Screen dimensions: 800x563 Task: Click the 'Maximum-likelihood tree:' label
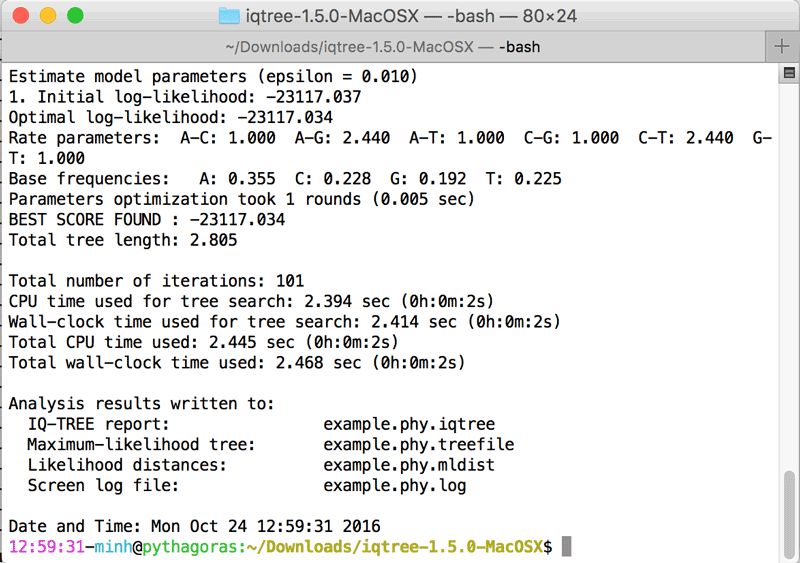(x=141, y=445)
